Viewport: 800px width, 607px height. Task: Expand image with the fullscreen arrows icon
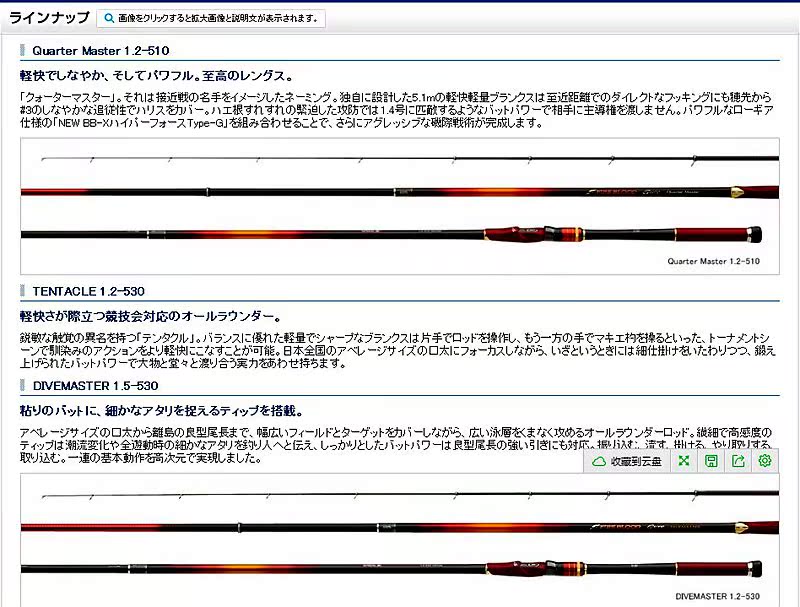coord(684,461)
